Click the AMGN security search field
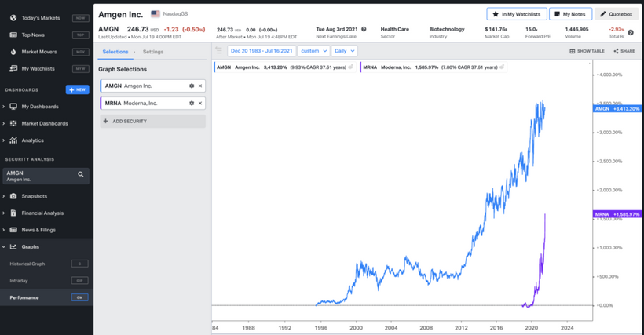This screenshot has width=644, height=335. tap(46, 176)
